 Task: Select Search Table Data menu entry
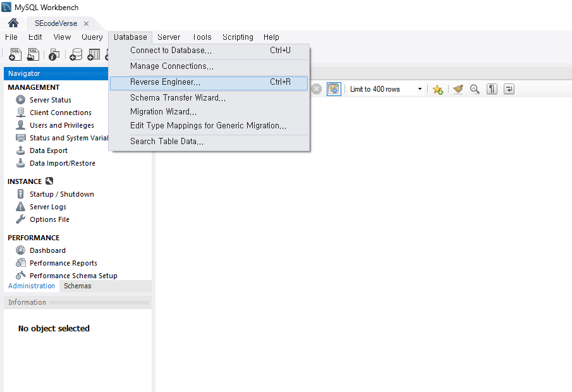tap(209, 141)
